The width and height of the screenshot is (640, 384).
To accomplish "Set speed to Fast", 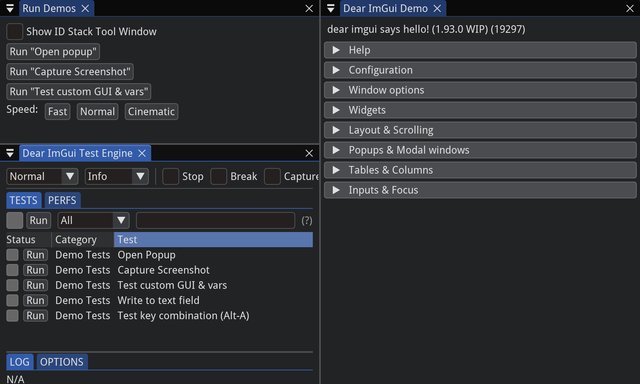I will click(58, 111).
